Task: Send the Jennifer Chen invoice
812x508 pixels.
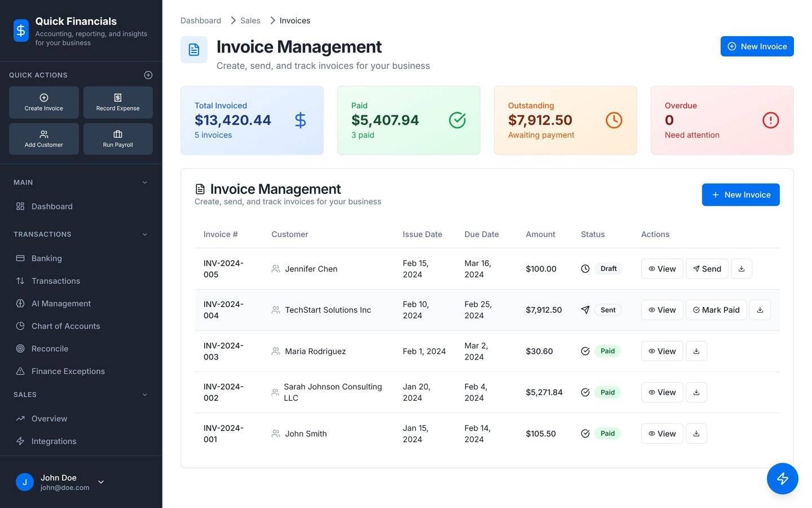Action: [707, 269]
